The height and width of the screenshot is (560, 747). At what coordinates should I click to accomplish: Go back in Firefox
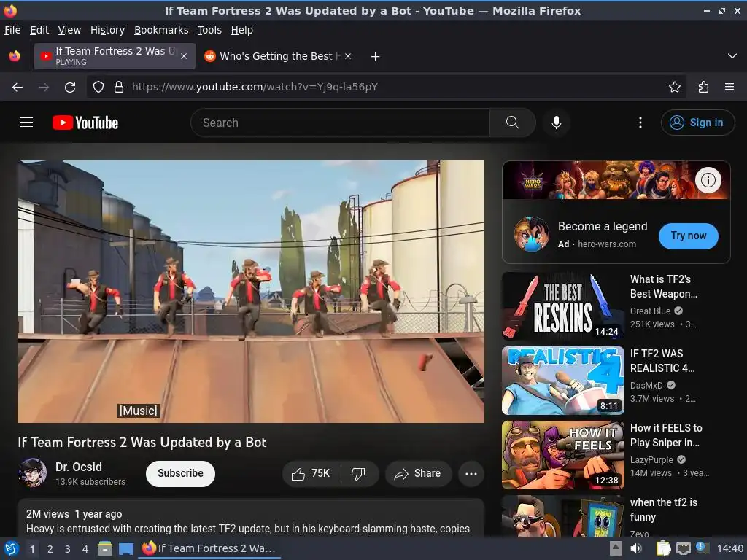tap(18, 87)
